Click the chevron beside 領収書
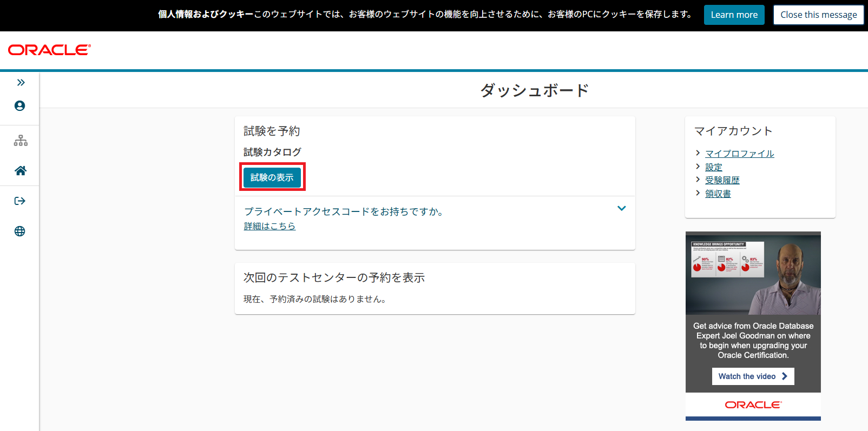This screenshot has width=868, height=431. click(x=698, y=193)
